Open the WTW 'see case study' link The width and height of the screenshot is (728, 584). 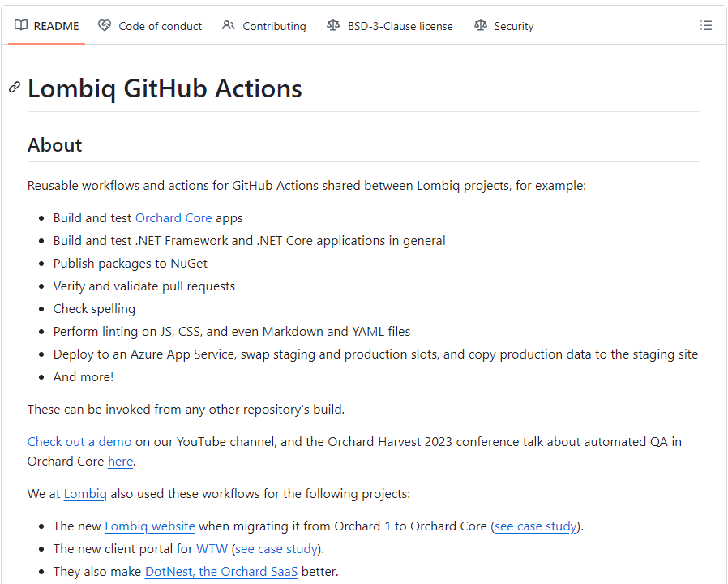pos(276,549)
